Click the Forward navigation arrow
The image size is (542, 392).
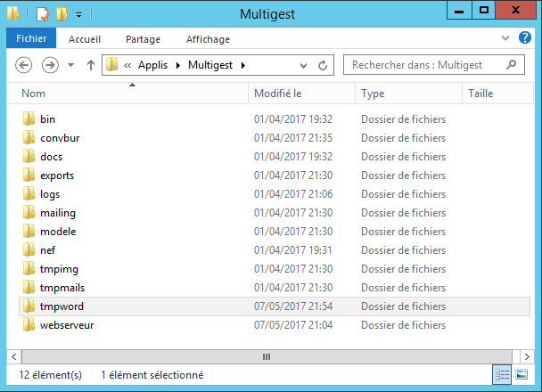coord(50,65)
